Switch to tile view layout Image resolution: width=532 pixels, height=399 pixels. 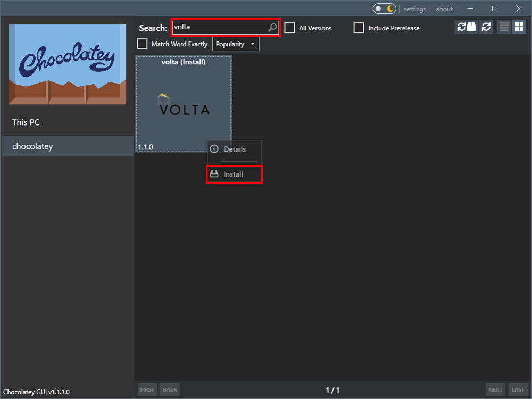pyautogui.click(x=519, y=27)
